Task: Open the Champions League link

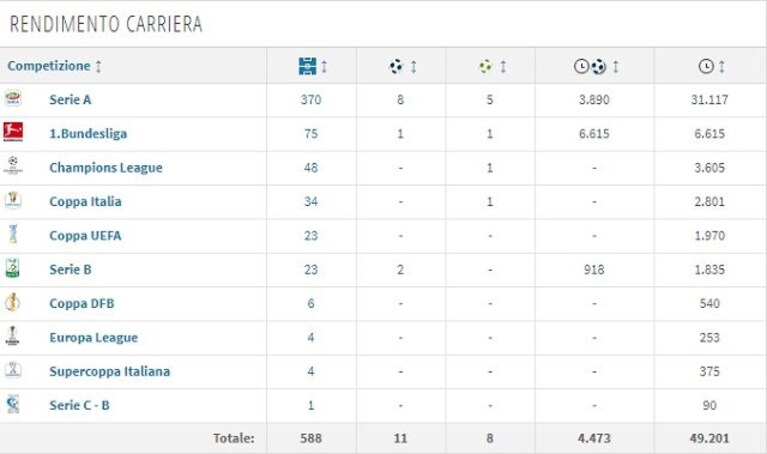Action: (x=106, y=167)
